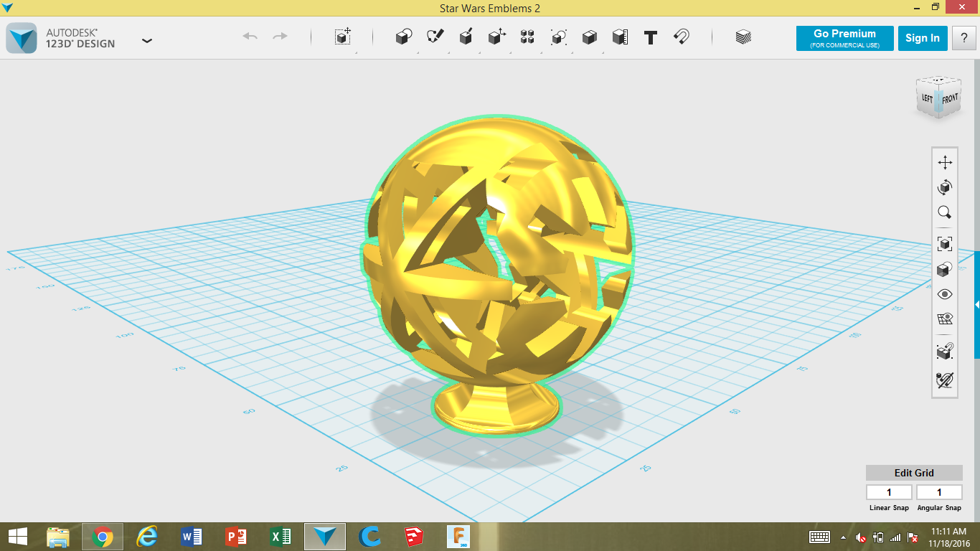The height and width of the screenshot is (551, 980).
Task: Open the Modify tools menu
Action: pos(496,37)
